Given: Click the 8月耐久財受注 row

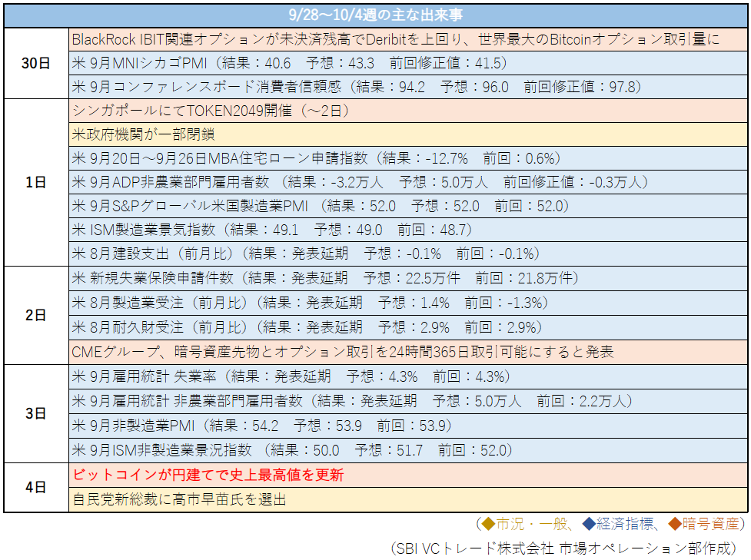Looking at the screenshot, I should [408, 328].
